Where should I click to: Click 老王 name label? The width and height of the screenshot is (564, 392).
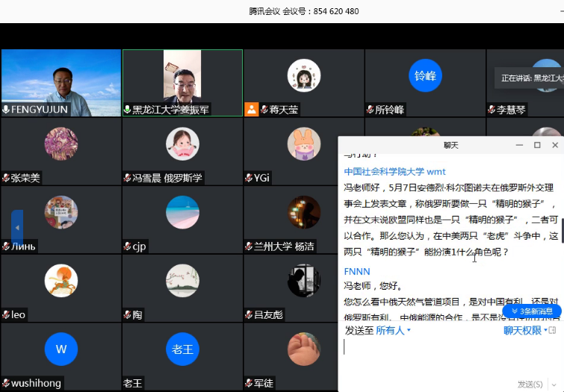(133, 383)
